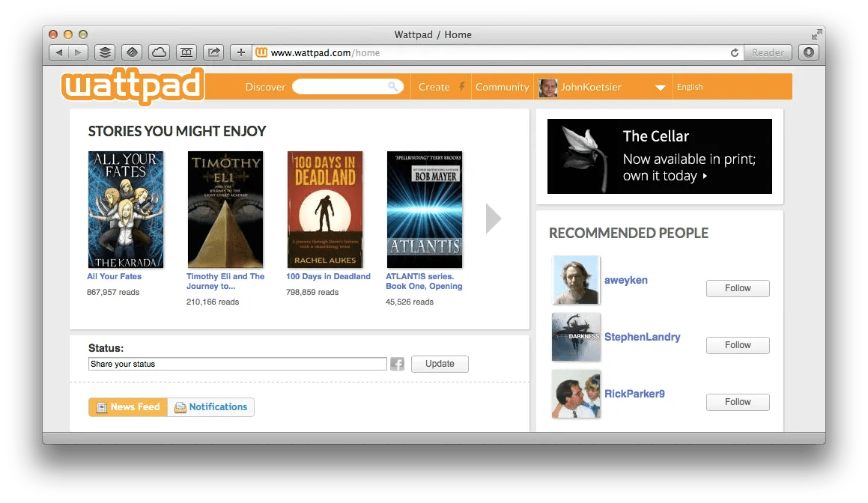Click the Update status button
This screenshot has height=503, width=868.
coord(440,364)
